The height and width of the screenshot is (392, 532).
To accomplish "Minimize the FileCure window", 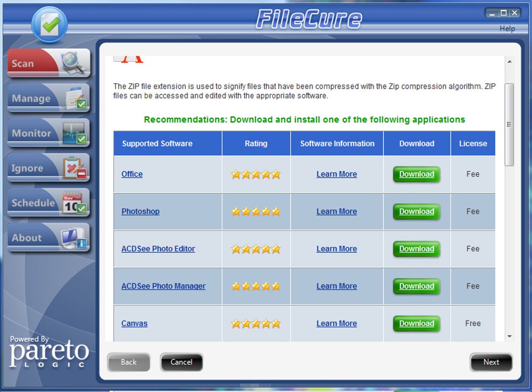I will click(492, 13).
